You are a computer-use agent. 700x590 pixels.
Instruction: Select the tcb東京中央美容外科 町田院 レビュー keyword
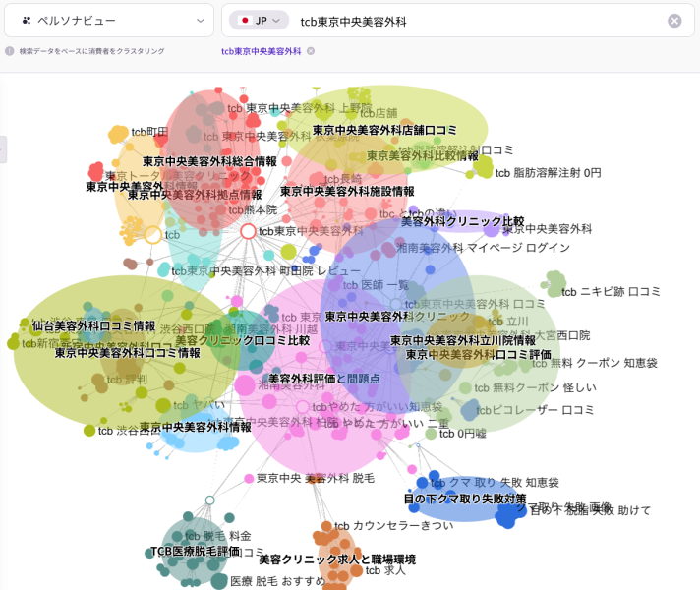265,271
